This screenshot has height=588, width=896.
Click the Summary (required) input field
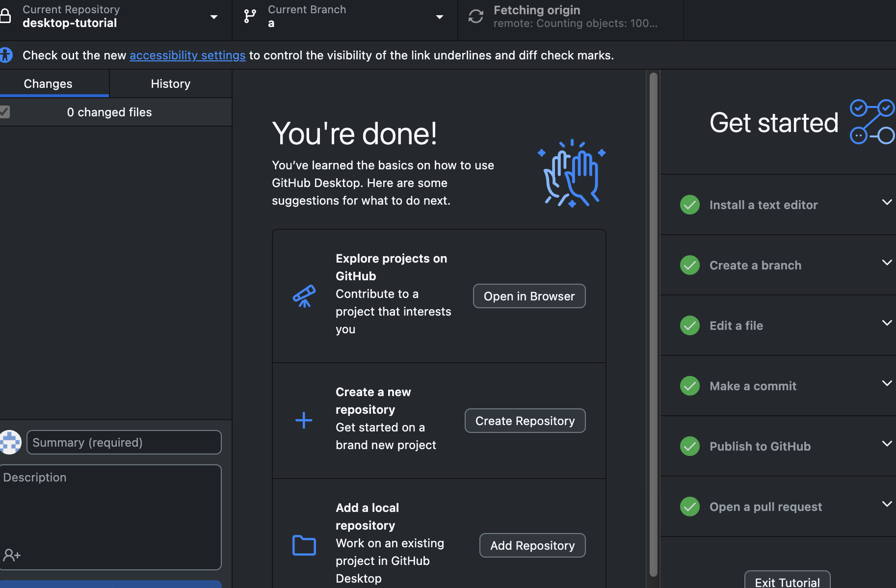point(124,442)
